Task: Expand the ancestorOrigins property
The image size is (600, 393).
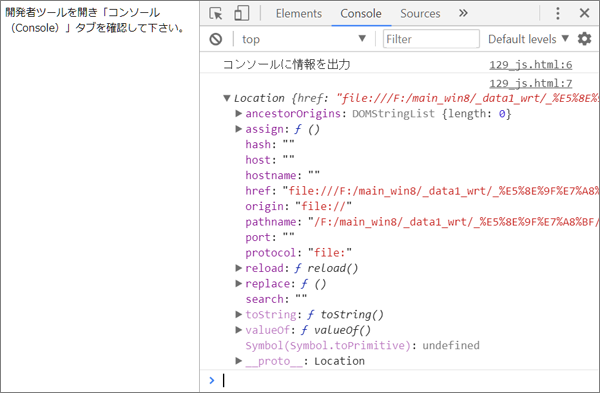Action: click(238, 113)
